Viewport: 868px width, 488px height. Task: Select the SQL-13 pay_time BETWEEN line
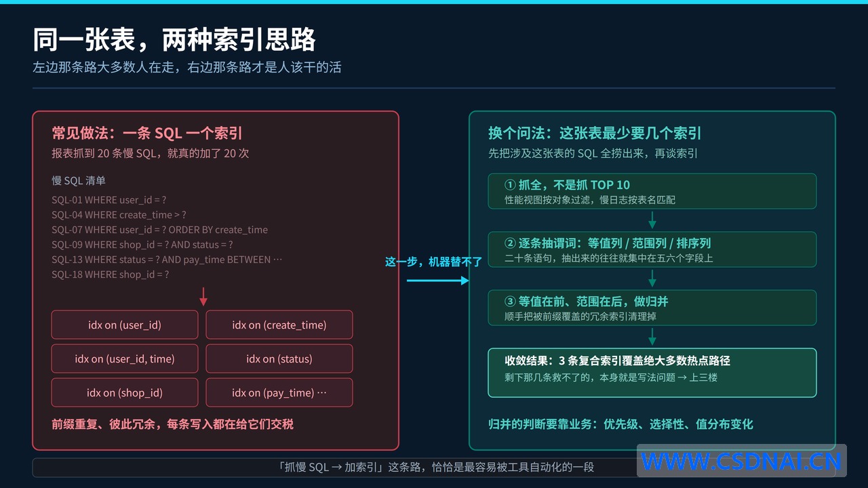click(x=167, y=260)
